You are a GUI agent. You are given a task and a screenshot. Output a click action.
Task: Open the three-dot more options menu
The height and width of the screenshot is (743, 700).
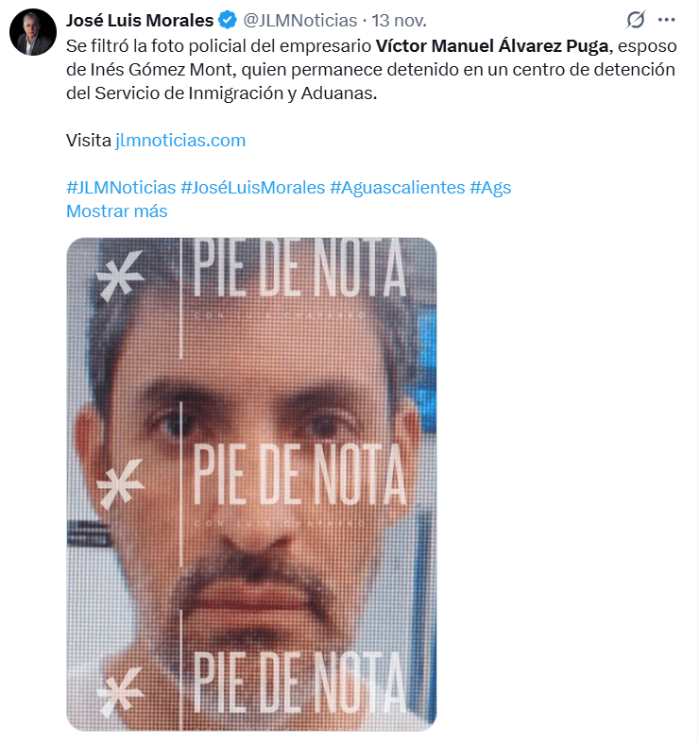(667, 19)
